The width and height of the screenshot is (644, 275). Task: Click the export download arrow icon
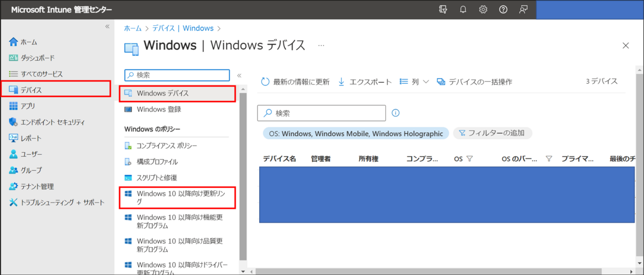341,82
